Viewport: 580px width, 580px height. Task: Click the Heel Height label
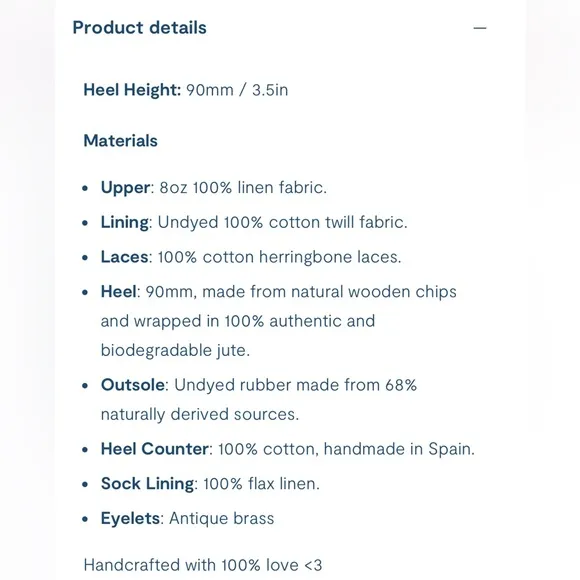pos(132,90)
